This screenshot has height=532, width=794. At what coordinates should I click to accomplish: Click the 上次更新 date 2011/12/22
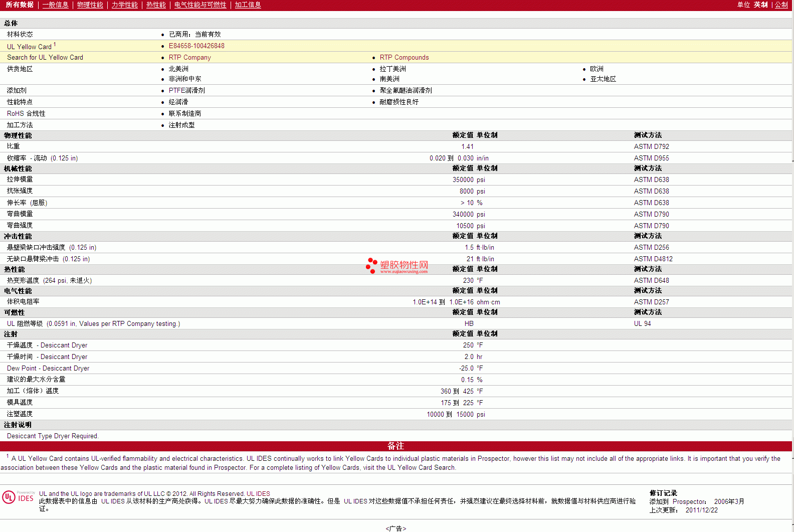[701, 510]
